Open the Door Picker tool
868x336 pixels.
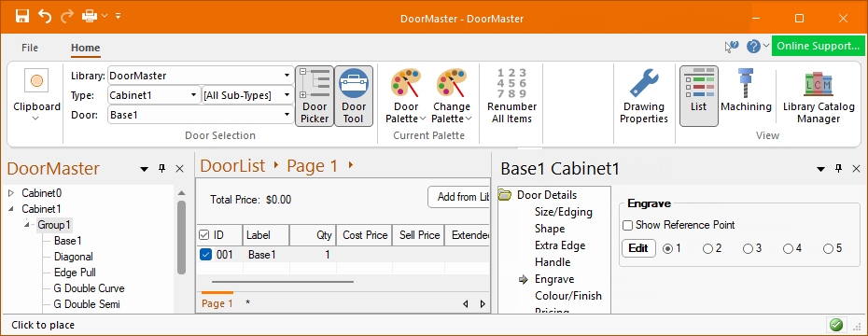[x=315, y=96]
